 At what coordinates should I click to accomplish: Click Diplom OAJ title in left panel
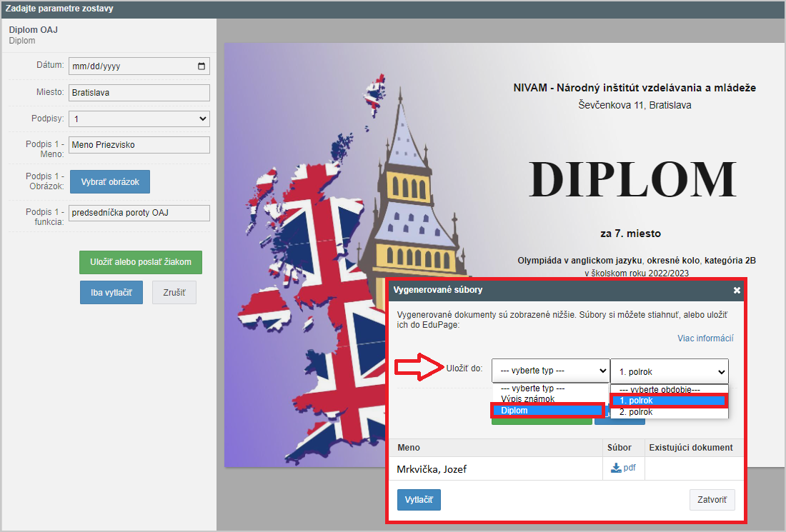[33, 29]
